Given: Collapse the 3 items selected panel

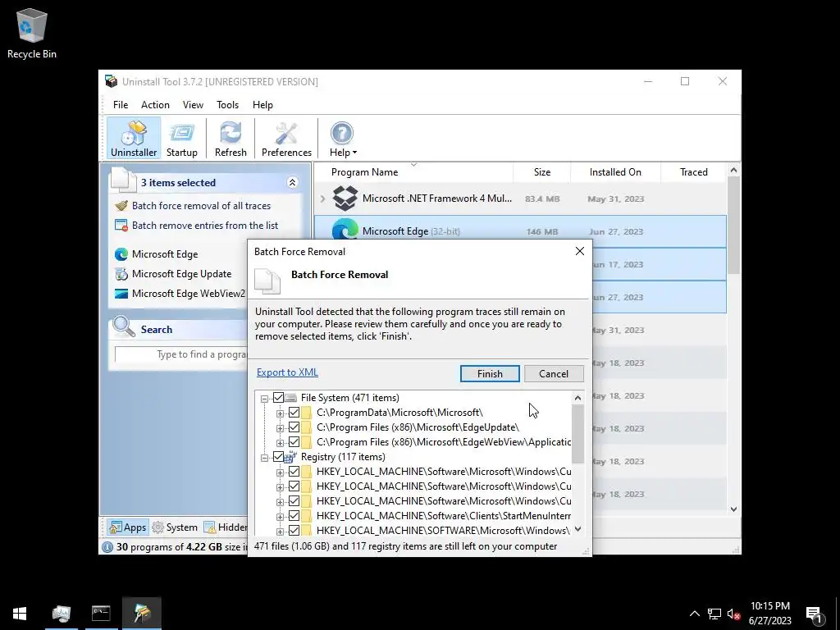Looking at the screenshot, I should pos(292,183).
